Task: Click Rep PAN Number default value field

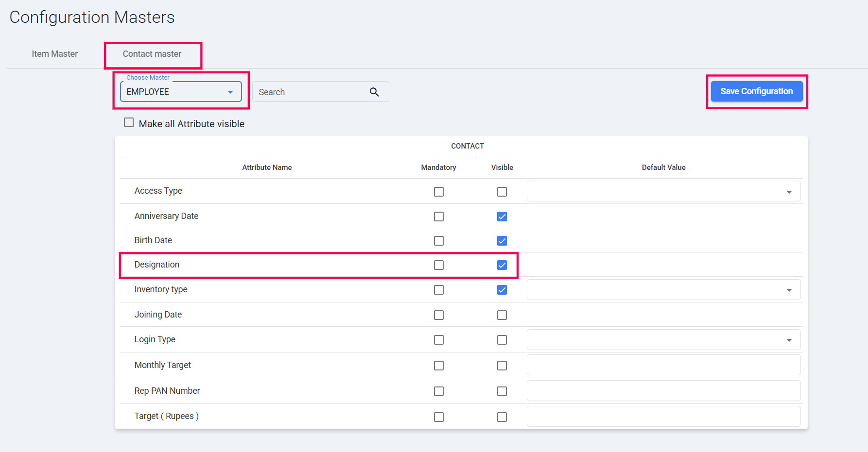Action: click(663, 391)
